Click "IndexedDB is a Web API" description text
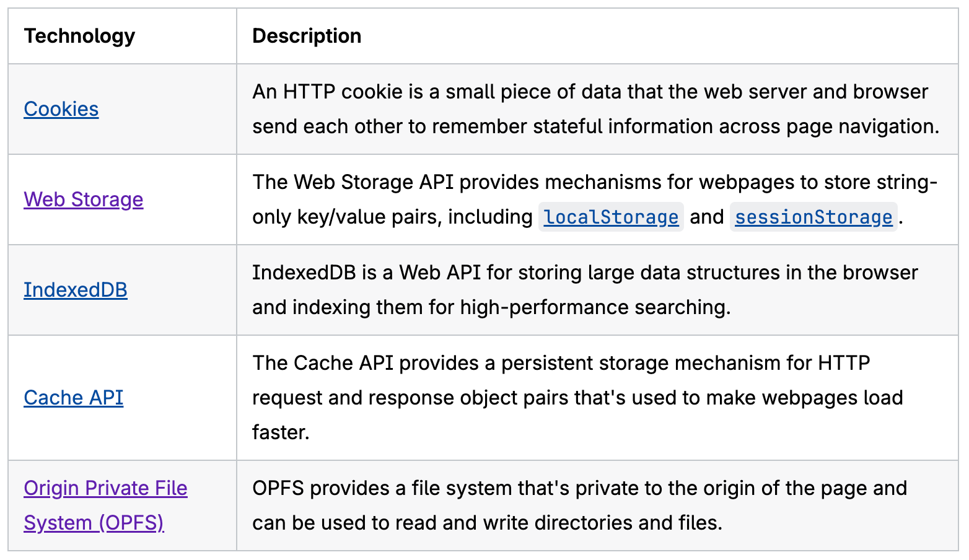The height and width of the screenshot is (560, 969). 366,273
